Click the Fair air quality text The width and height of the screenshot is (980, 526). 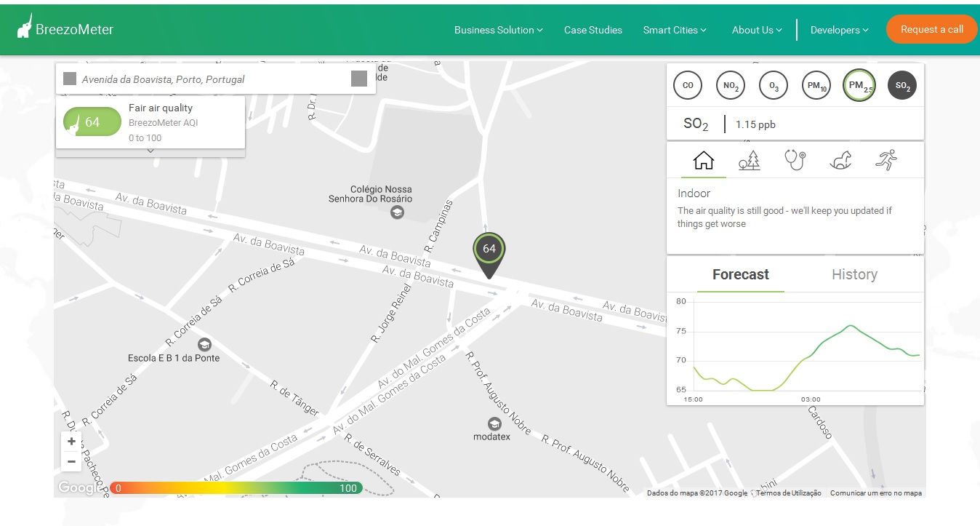pos(161,108)
